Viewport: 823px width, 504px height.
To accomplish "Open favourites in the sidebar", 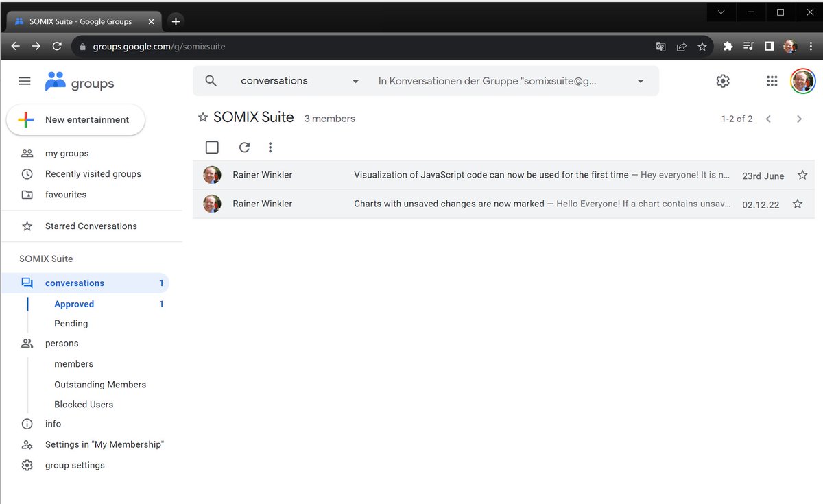I will 66,195.
